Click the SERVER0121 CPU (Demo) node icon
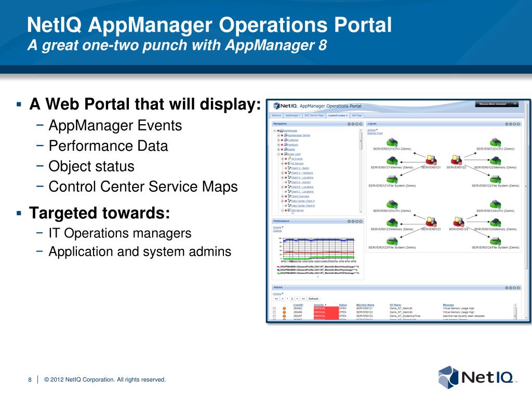 click(392, 142)
